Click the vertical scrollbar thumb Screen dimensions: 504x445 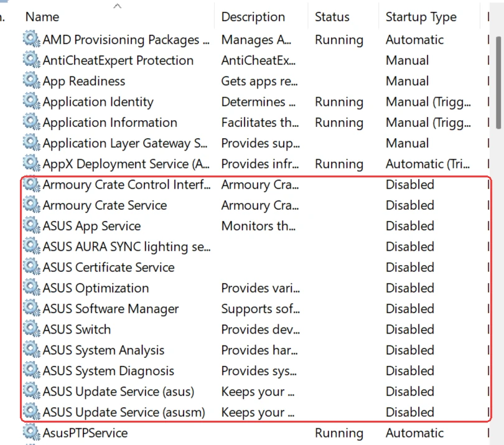[498, 82]
